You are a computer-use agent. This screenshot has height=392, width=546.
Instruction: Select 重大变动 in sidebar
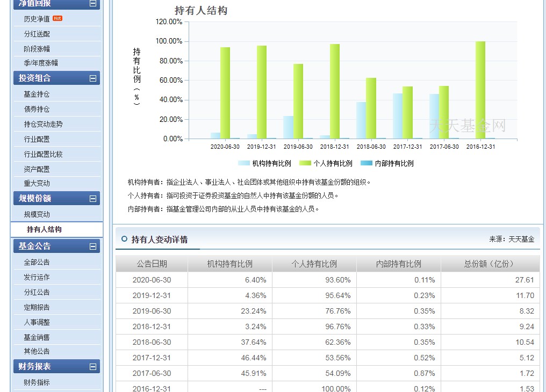[37, 183]
